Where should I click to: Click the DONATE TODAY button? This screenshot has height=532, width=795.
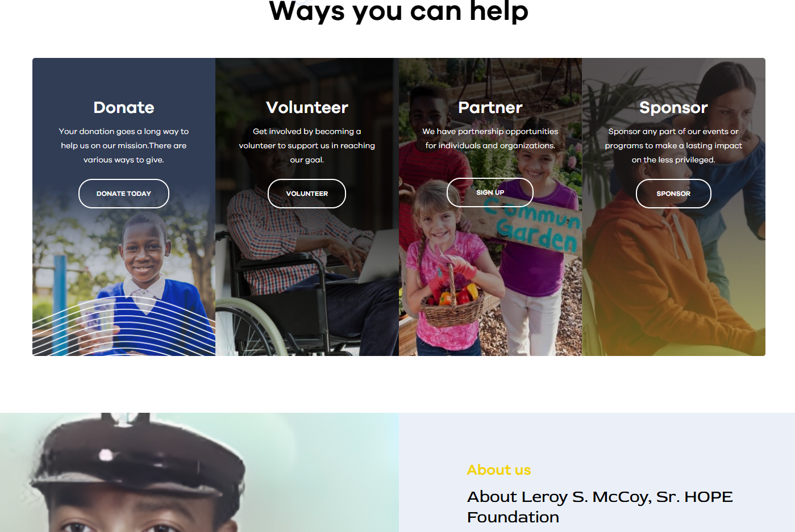click(x=124, y=194)
